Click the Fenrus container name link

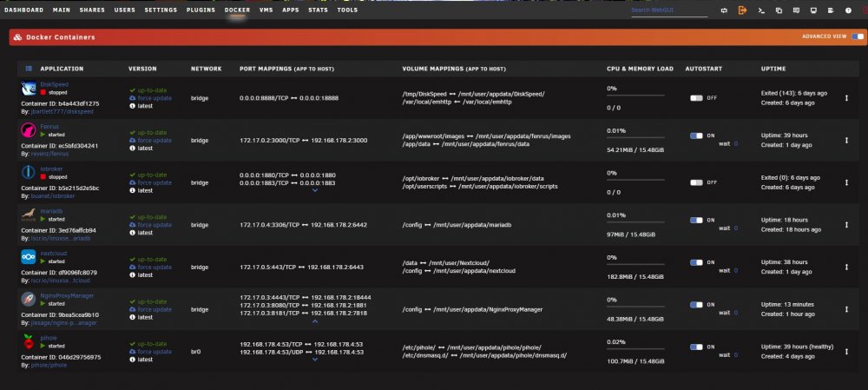click(49, 126)
